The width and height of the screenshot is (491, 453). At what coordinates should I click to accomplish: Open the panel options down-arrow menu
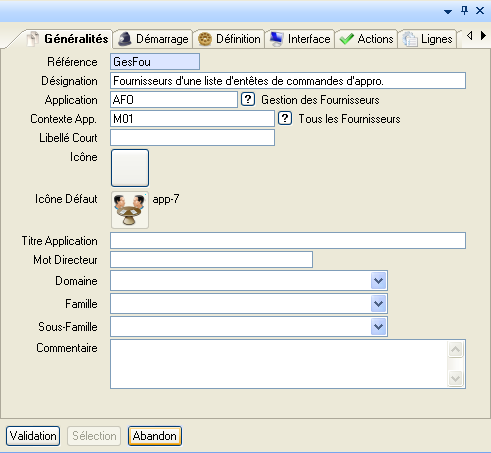coord(448,12)
